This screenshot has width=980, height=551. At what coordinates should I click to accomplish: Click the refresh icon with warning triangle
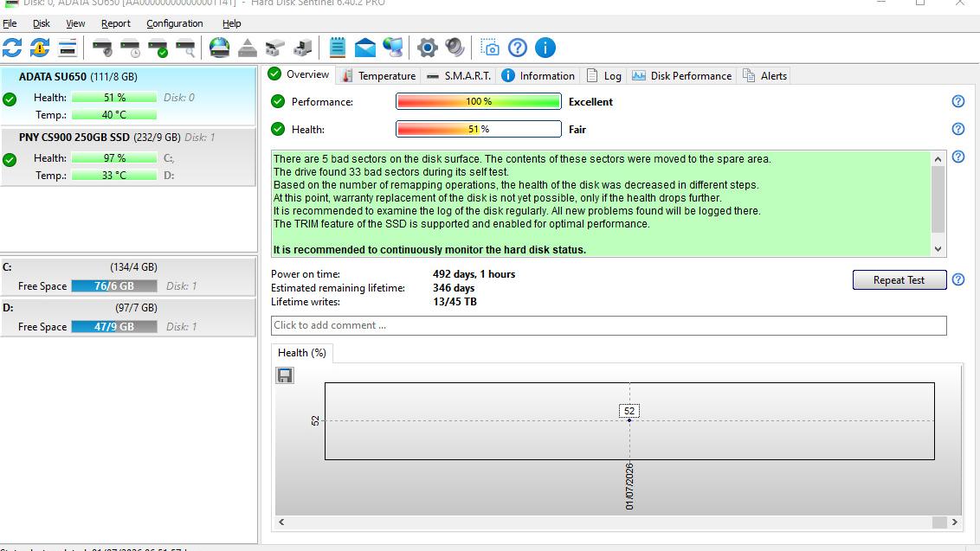click(x=39, y=48)
